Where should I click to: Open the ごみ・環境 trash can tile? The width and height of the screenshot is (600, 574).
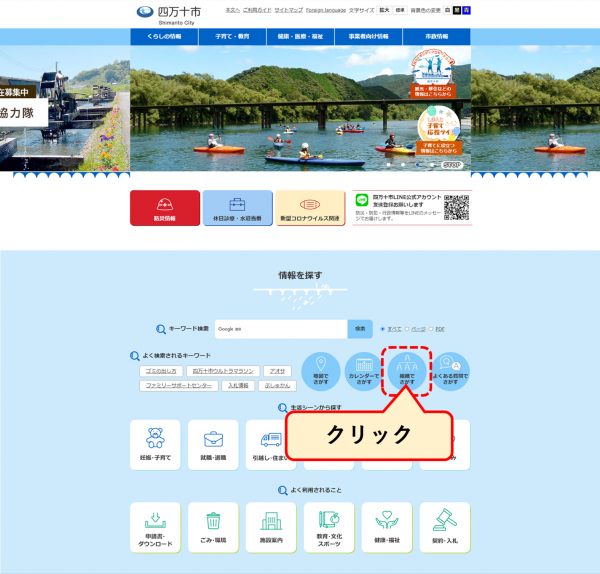tap(214, 526)
